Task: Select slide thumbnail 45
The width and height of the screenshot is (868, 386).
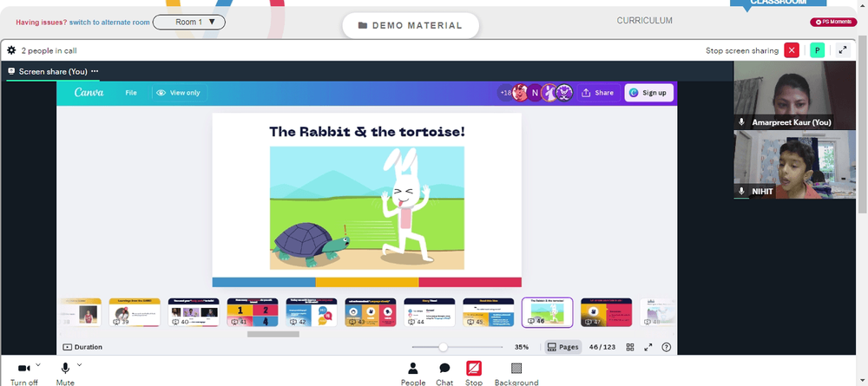Action: pos(488,312)
